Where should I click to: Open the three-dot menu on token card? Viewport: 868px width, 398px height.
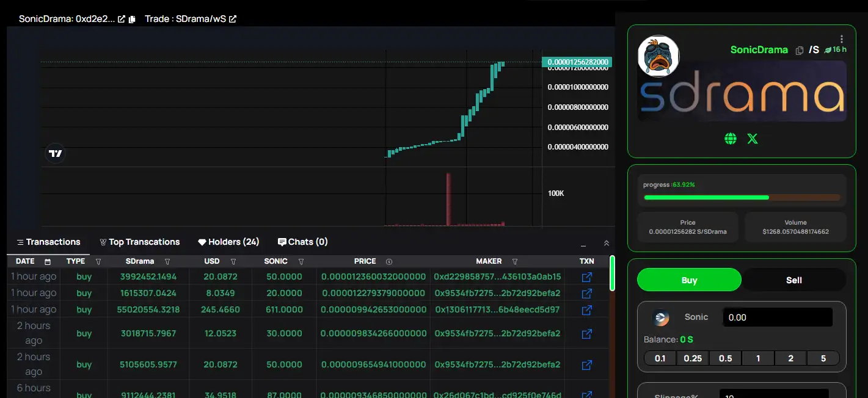coord(842,39)
